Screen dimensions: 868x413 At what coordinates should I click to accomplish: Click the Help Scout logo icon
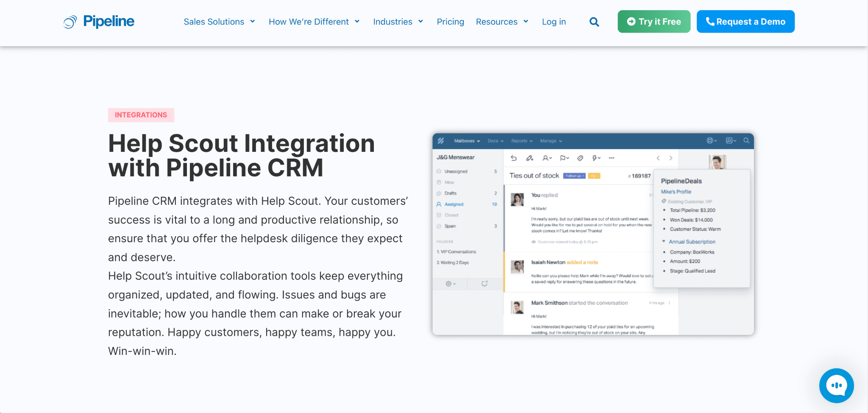coord(441,140)
